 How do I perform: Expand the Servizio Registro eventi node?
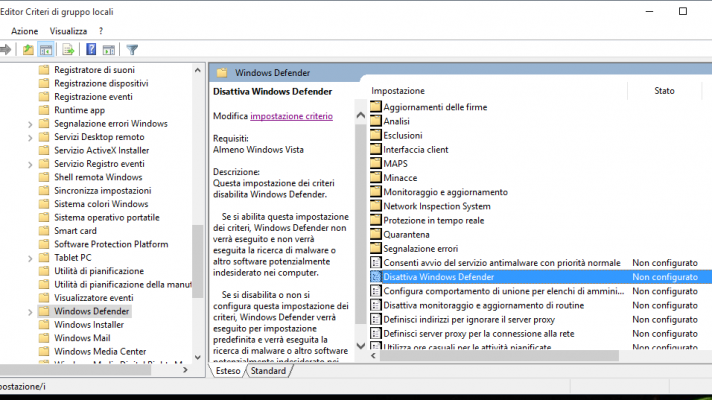point(30,164)
